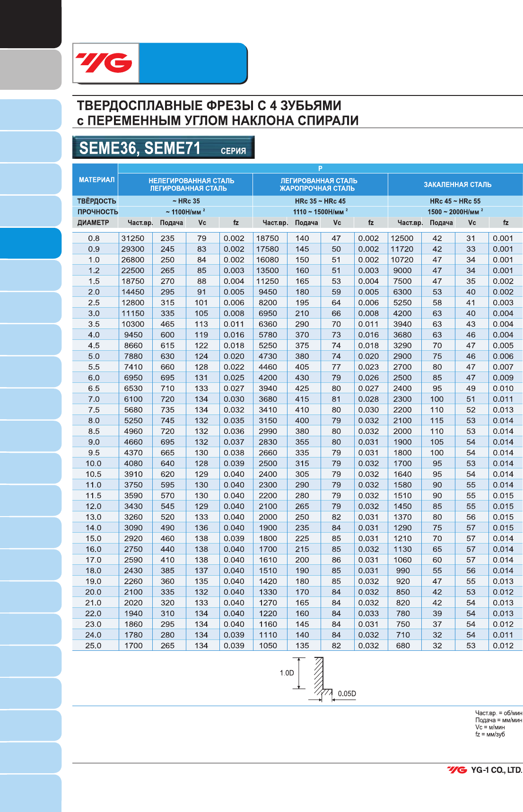Click the legend line 'Подача = мм/мин'
The width and height of the screenshot is (523, 812).
point(499,720)
